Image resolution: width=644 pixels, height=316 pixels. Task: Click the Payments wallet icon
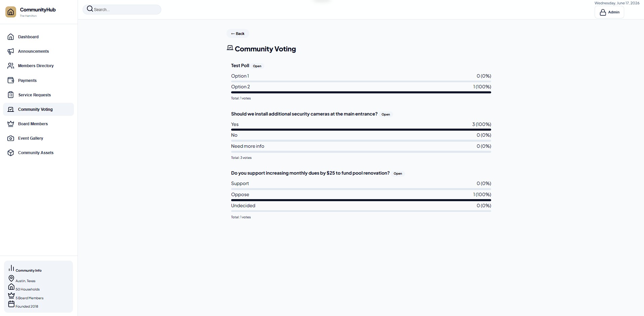click(x=11, y=80)
